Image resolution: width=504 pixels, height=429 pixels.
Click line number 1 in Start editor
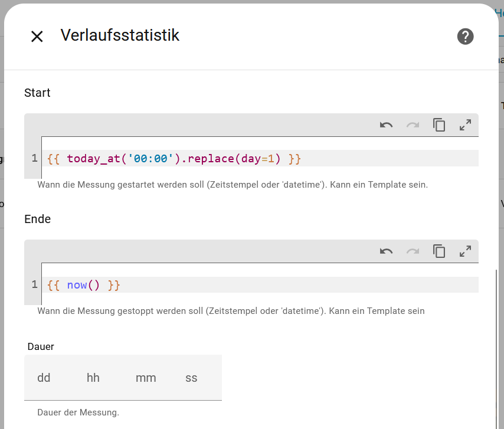click(x=34, y=159)
